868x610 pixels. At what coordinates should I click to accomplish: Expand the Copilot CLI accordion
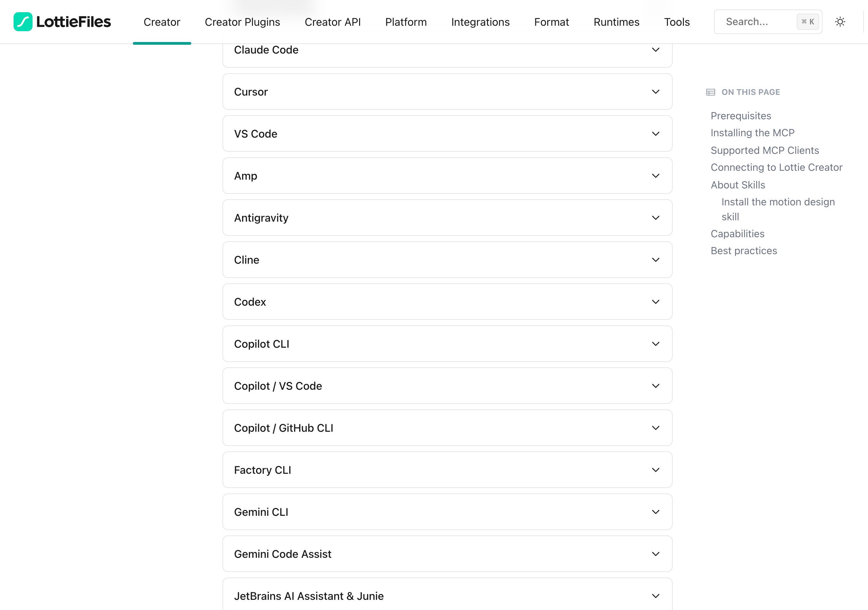pos(448,344)
